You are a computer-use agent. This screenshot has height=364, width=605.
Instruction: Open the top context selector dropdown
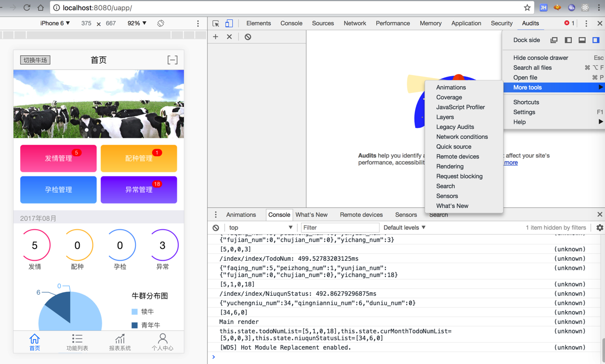pyautogui.click(x=260, y=228)
